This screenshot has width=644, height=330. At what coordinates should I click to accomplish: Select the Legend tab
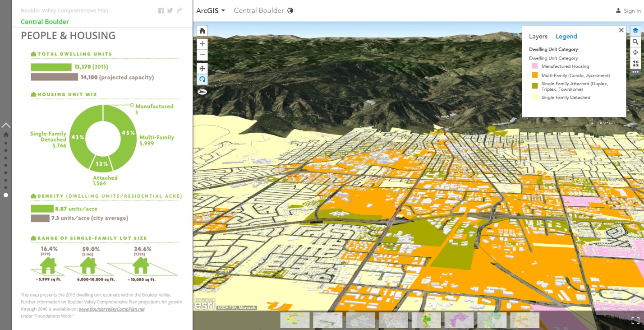pyautogui.click(x=566, y=37)
